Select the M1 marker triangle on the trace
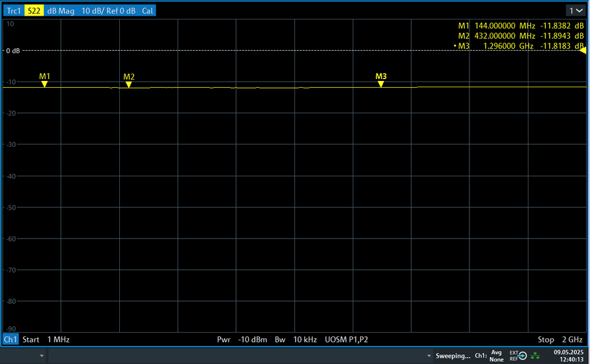The image size is (590, 364). [45, 84]
